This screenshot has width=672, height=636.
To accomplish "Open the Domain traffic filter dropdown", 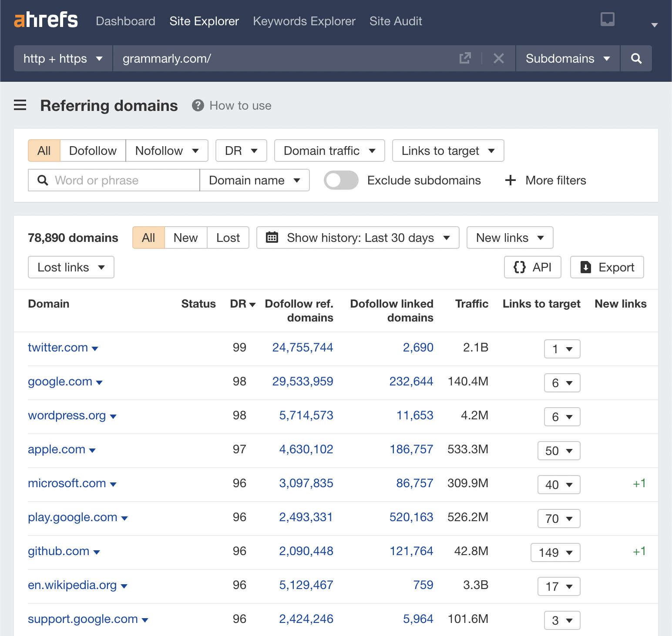I will [329, 151].
